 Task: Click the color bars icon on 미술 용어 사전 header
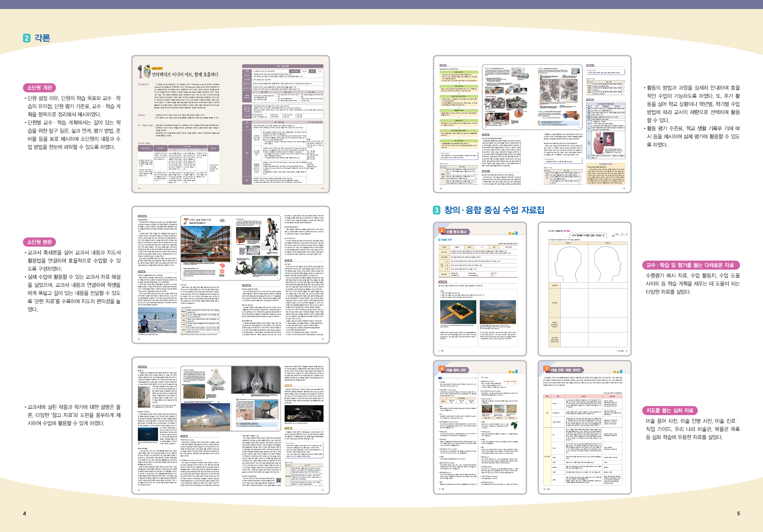coord(513,371)
